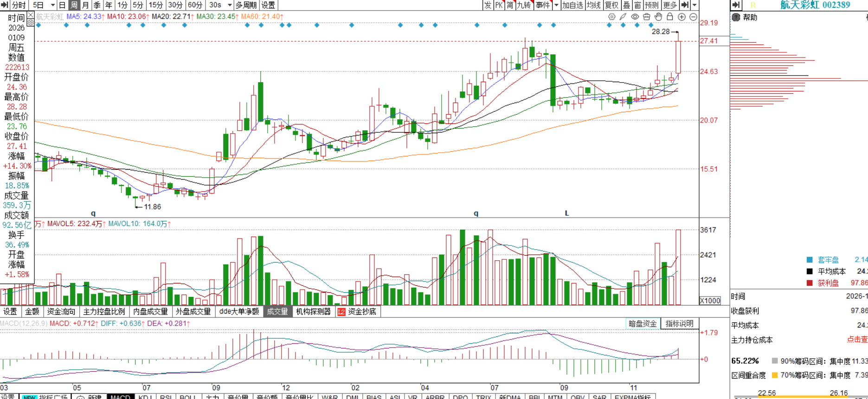The width and height of the screenshot is (868, 399).
Task: Switch to 30分 minute chart
Action: (175, 5)
